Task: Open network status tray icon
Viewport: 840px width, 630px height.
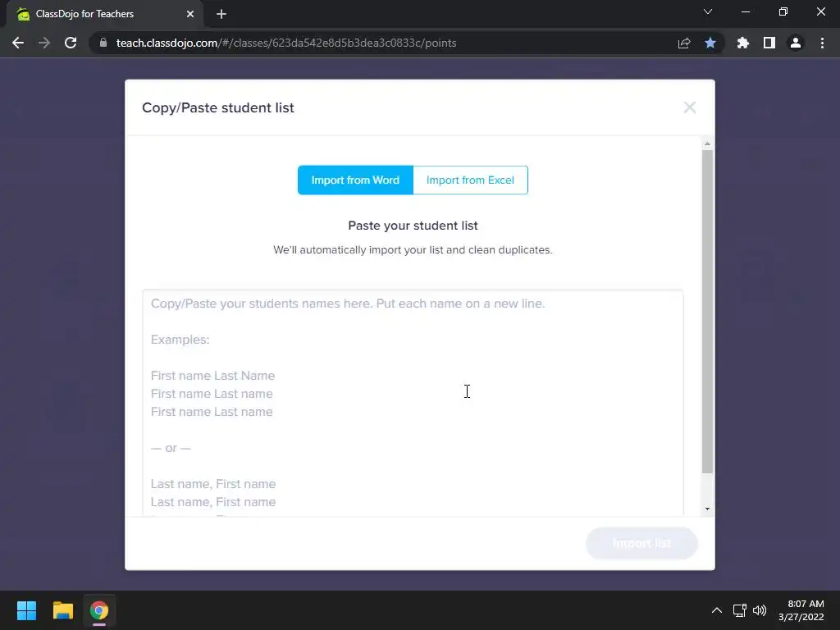Action: tap(740, 610)
